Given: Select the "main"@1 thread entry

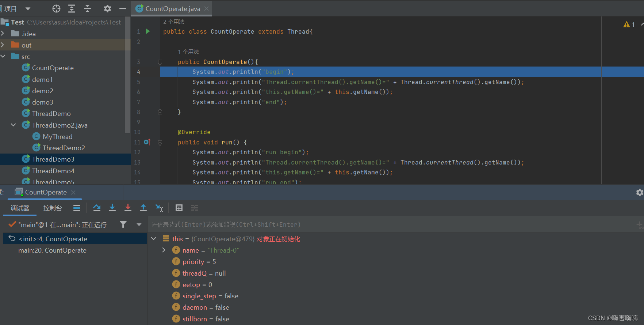Looking at the screenshot, I should tap(62, 224).
